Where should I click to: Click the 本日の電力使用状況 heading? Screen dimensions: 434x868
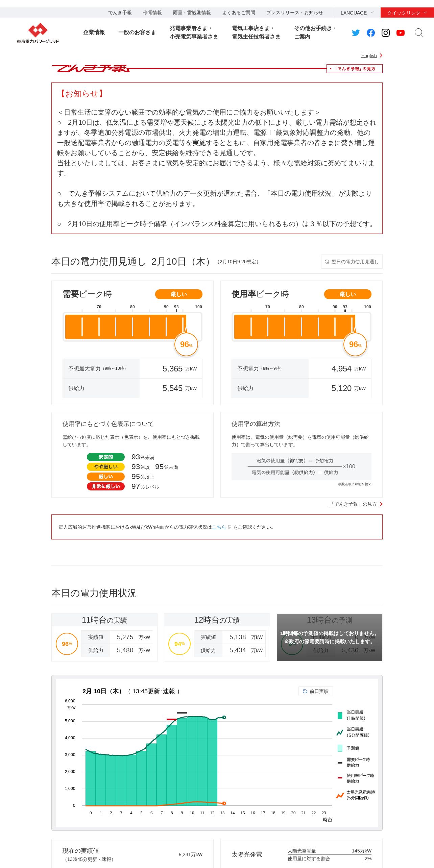94,593
